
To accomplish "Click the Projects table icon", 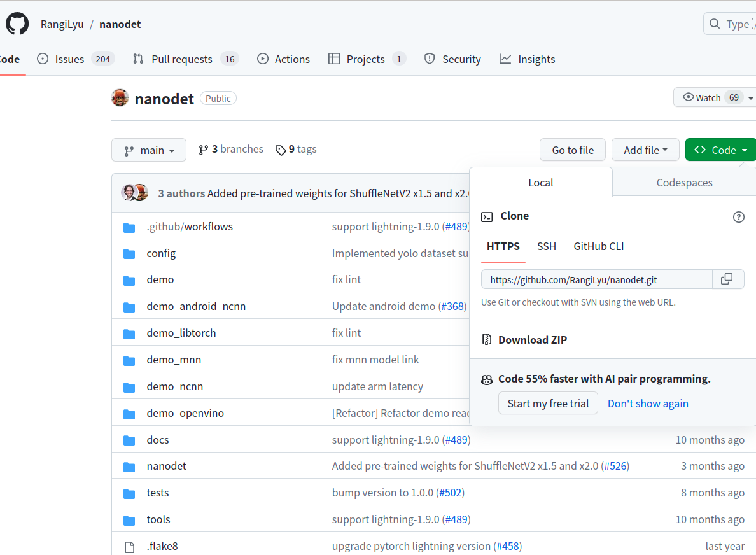I will coord(334,59).
